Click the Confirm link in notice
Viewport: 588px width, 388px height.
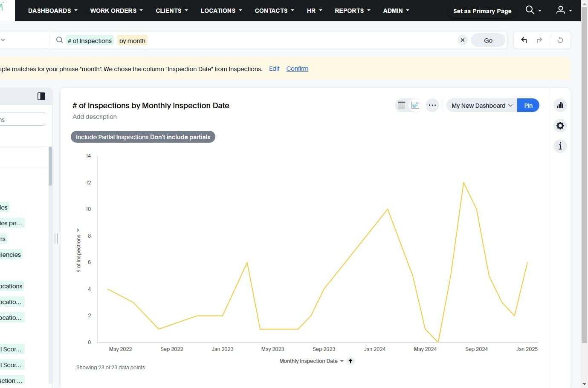coord(297,69)
